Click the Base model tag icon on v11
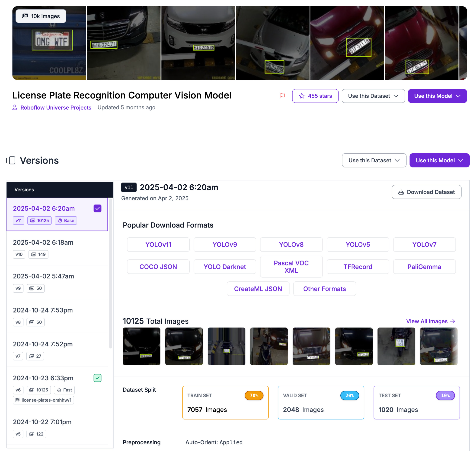The height and width of the screenshot is (451, 476). click(x=60, y=221)
